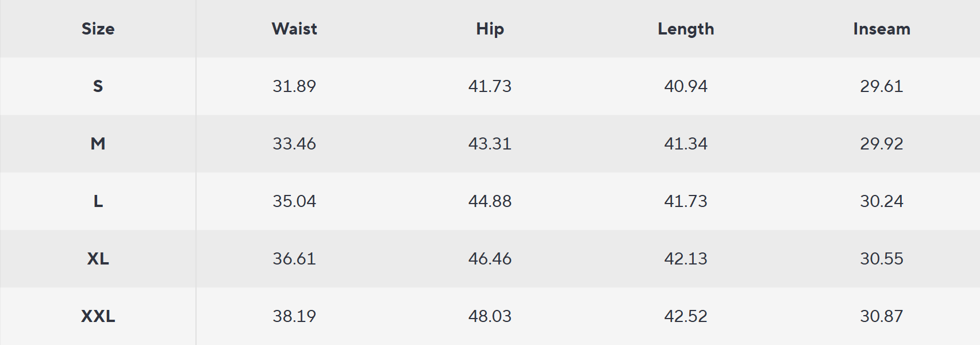Screen dimensions: 980x345
Task: Click the Hip column header
Action: 490,29
